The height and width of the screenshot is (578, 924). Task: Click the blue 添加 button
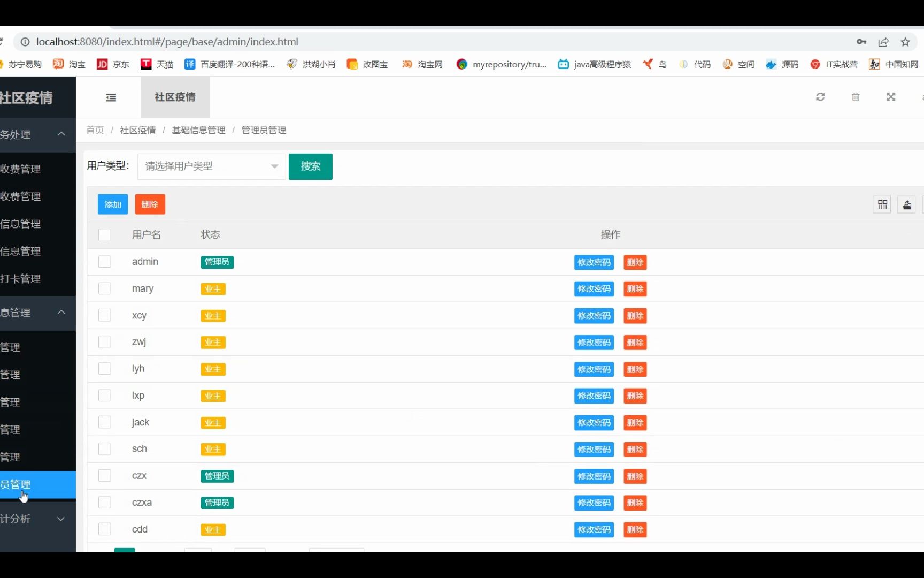(x=113, y=204)
